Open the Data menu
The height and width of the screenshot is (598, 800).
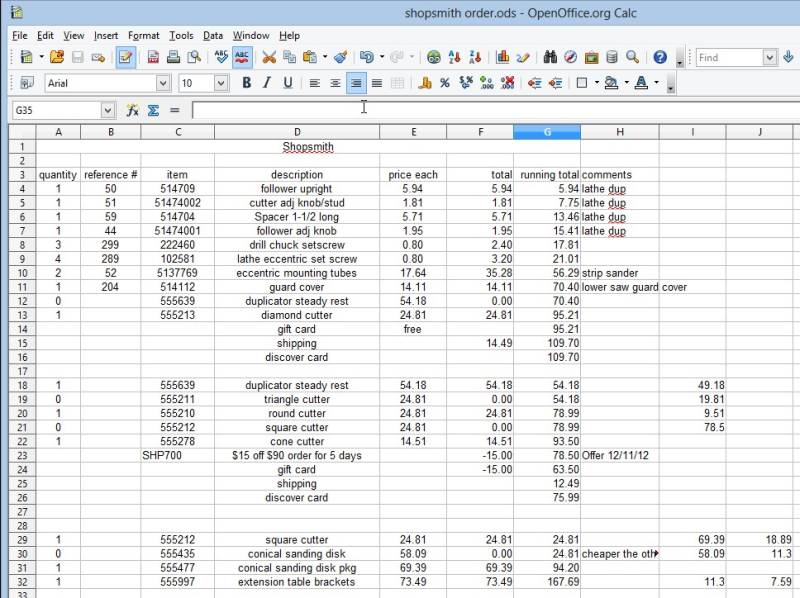pyautogui.click(x=213, y=36)
